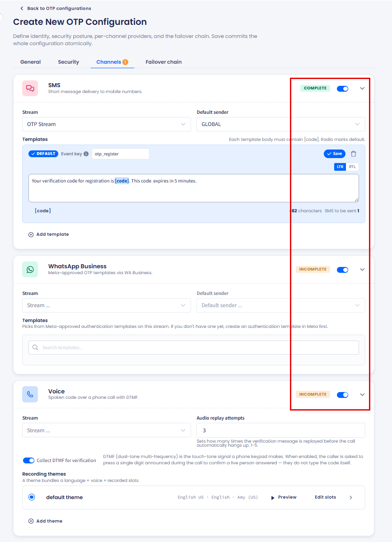Click the Event key info icon

pyautogui.click(x=86, y=154)
